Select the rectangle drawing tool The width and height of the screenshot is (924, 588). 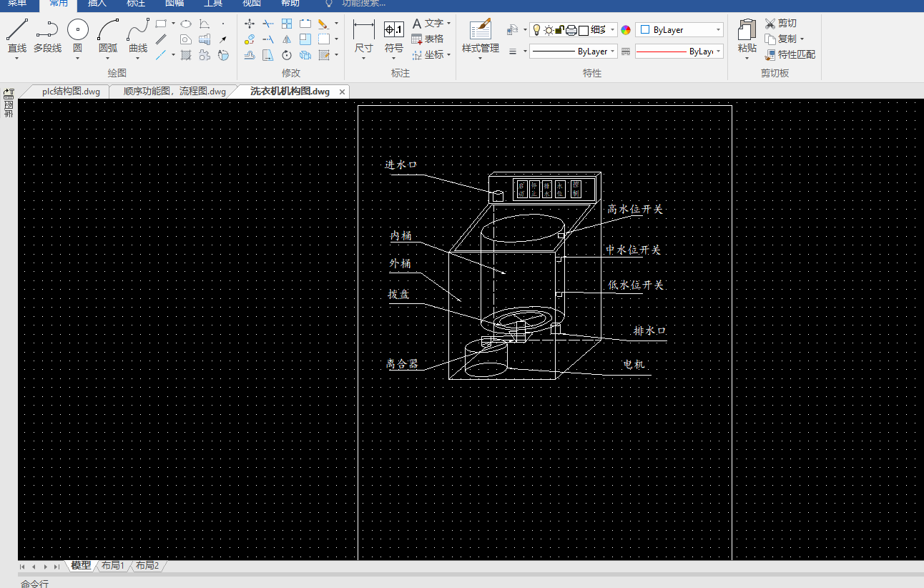[161, 24]
